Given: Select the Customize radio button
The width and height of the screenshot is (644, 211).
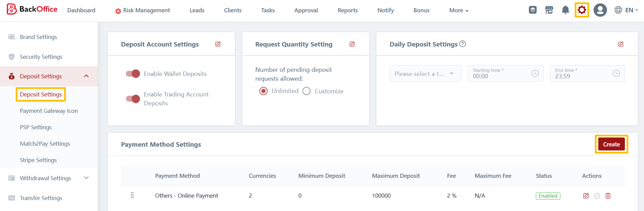Looking at the screenshot, I should click(306, 91).
